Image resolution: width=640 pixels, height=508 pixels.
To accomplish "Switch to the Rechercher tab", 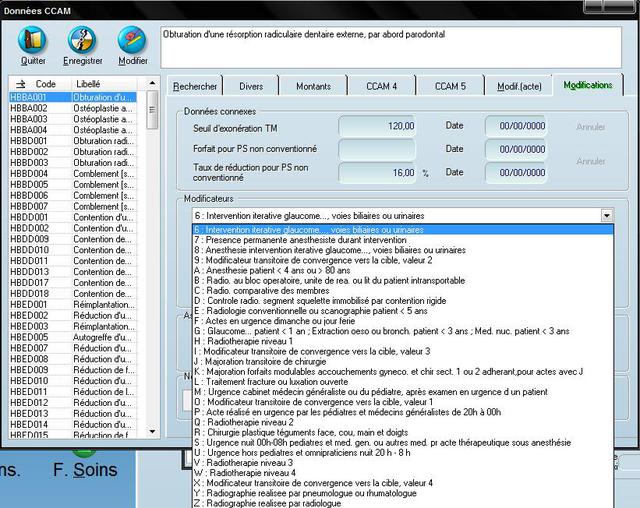I will [196, 86].
